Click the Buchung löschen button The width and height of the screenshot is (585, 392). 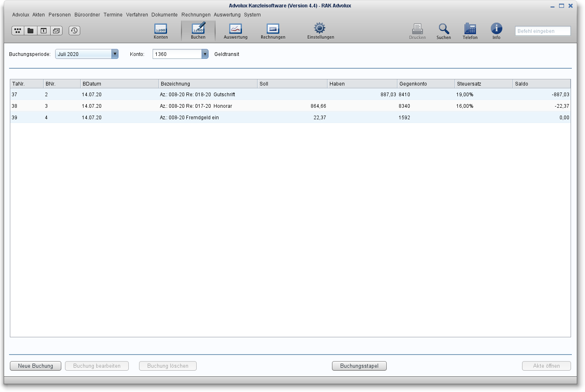point(168,366)
